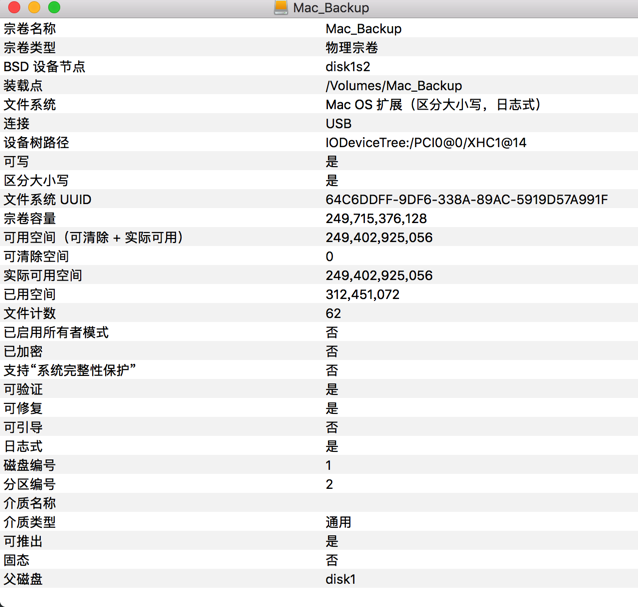The image size is (638, 607).
Task: Select the 实际可用空间 value
Action: coord(379,276)
